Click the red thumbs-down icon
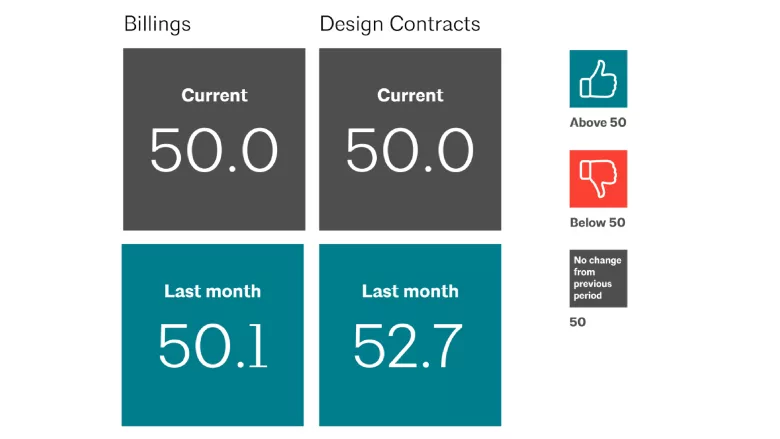The height and width of the screenshot is (439, 780). tap(598, 179)
